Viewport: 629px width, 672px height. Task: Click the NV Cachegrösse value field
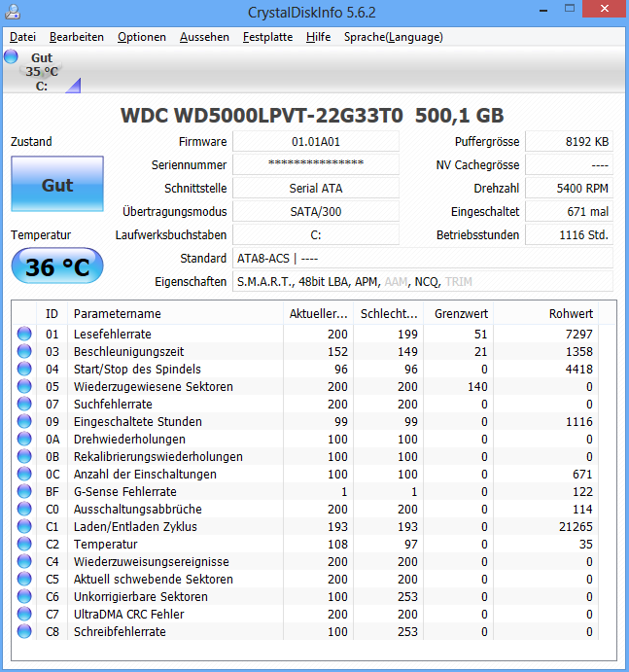[569, 165]
